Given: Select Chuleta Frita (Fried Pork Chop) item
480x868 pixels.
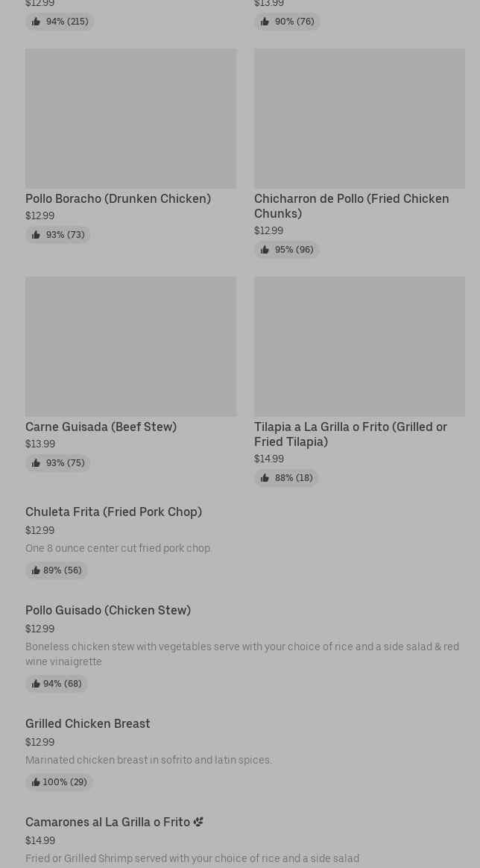Looking at the screenshot, I should pyautogui.click(x=245, y=541).
